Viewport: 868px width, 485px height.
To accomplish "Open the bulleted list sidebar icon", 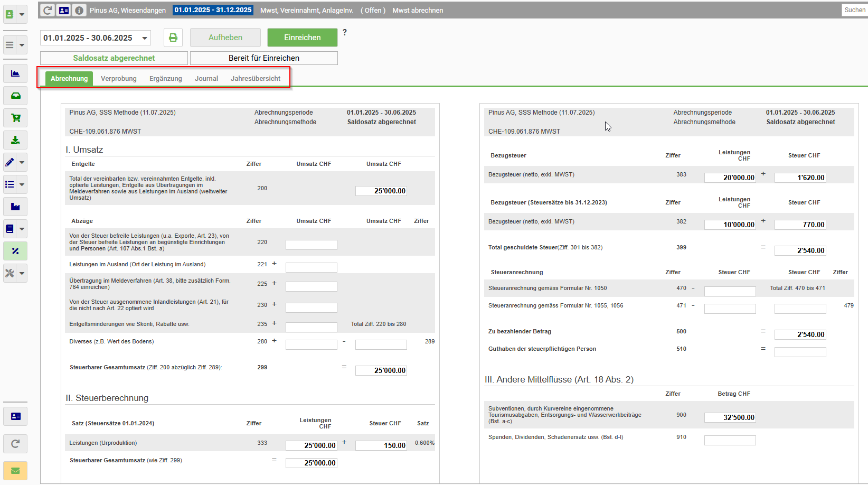I will pos(10,184).
